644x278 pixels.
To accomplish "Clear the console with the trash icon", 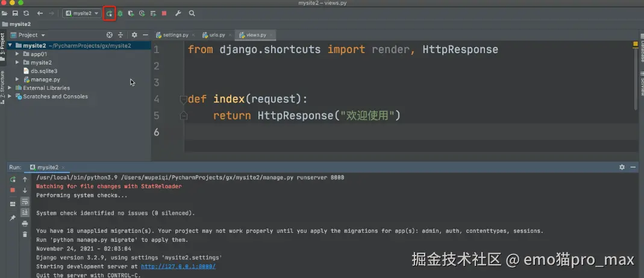I will click(25, 235).
